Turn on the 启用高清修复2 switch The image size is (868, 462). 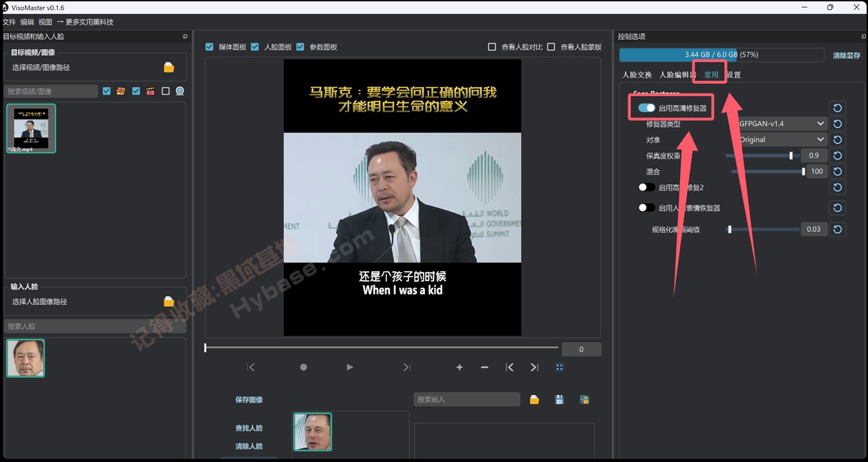tap(647, 187)
